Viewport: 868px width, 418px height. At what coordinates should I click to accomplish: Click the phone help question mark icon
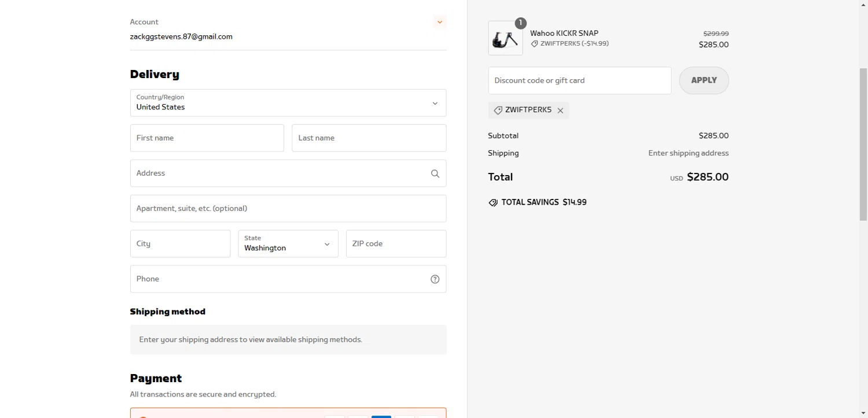(435, 279)
